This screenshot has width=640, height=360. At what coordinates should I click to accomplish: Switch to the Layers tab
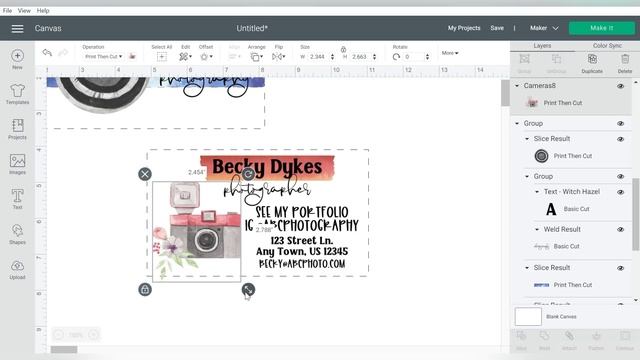542,46
